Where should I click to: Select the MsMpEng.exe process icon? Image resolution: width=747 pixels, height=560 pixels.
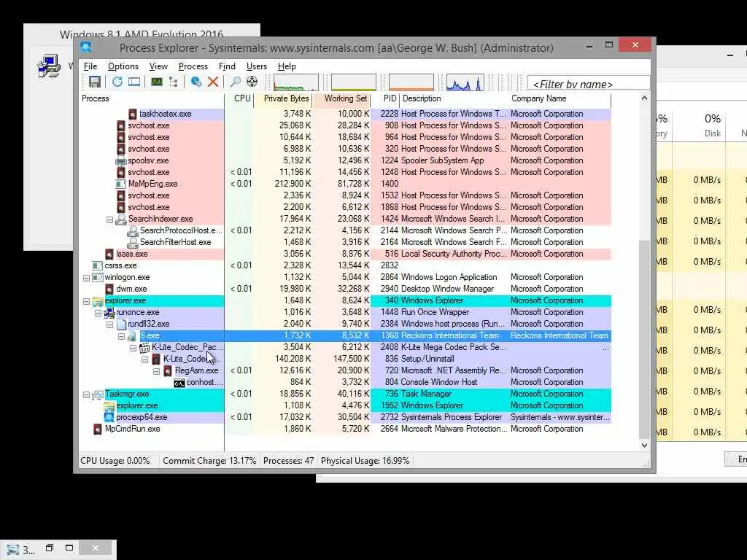[121, 184]
